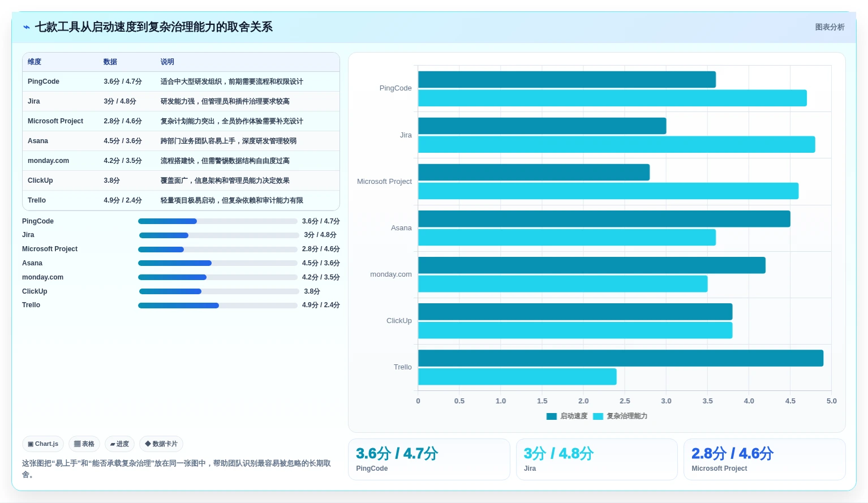Click Trello 启动速度 bar in chart
Image resolution: width=868 pixels, height=503 pixels.
click(x=621, y=358)
